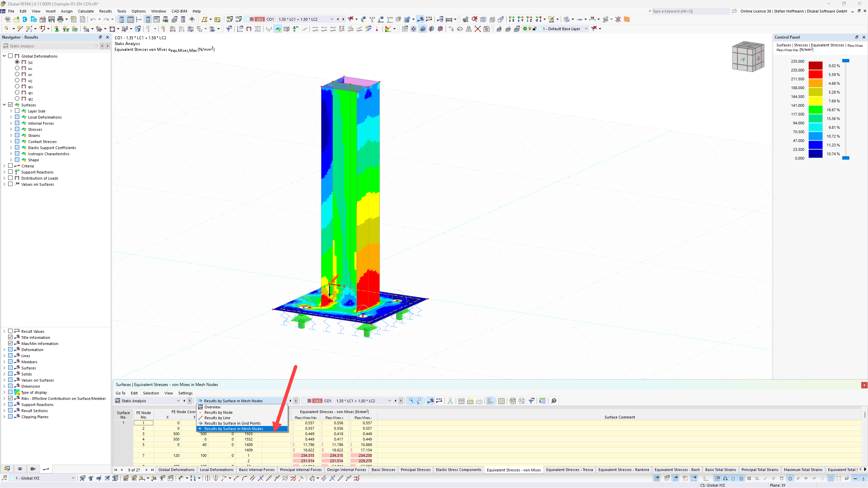Open the Default Base Layer dropdown
868x488 pixels.
pos(586,29)
